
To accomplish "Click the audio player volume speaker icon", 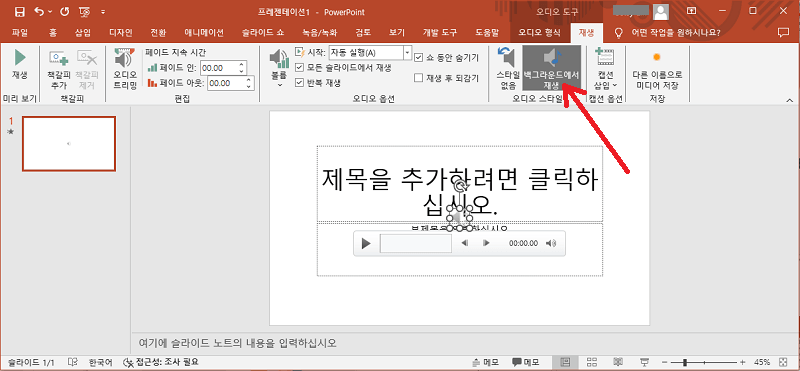I will (551, 243).
